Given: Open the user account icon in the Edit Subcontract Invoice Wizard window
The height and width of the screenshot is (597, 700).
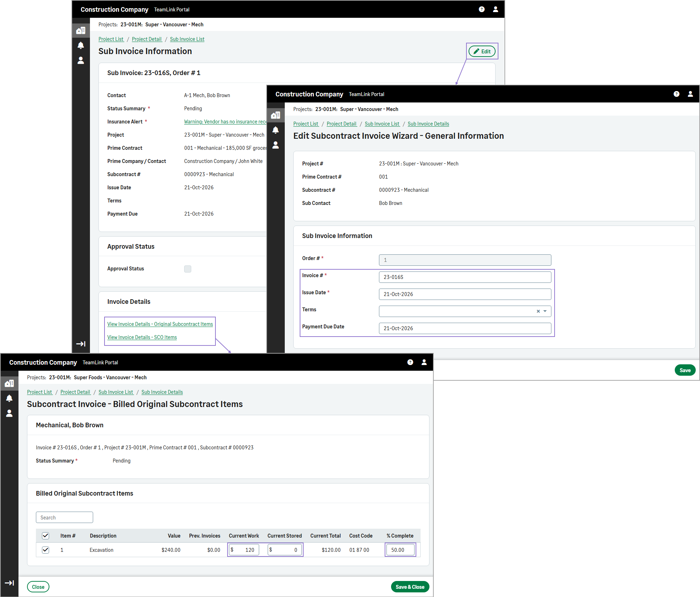Looking at the screenshot, I should pos(690,94).
